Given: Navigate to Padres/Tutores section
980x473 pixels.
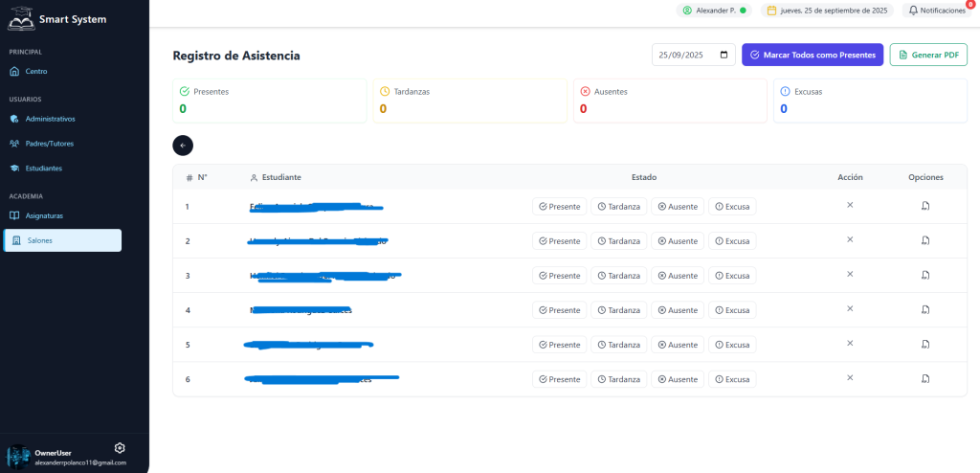Looking at the screenshot, I should (49, 144).
